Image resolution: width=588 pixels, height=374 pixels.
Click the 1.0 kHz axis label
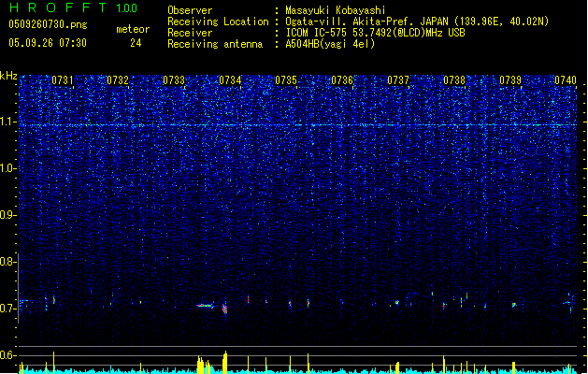coord(8,168)
